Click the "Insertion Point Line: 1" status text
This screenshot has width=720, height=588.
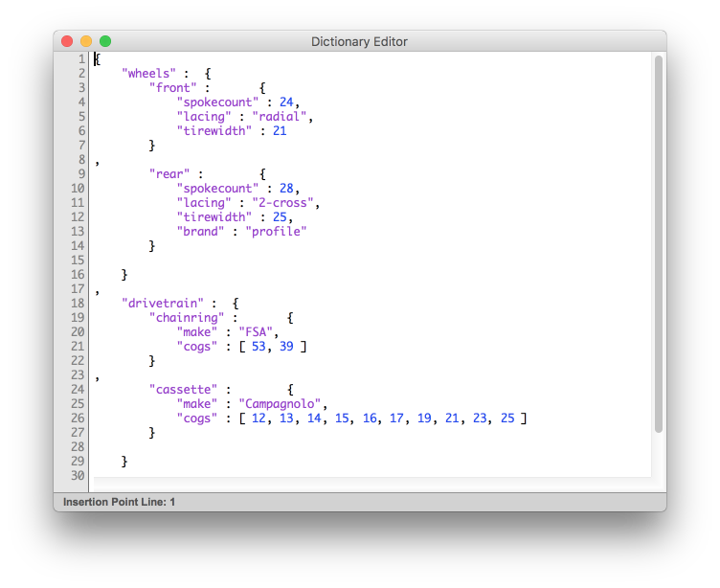(x=119, y=502)
